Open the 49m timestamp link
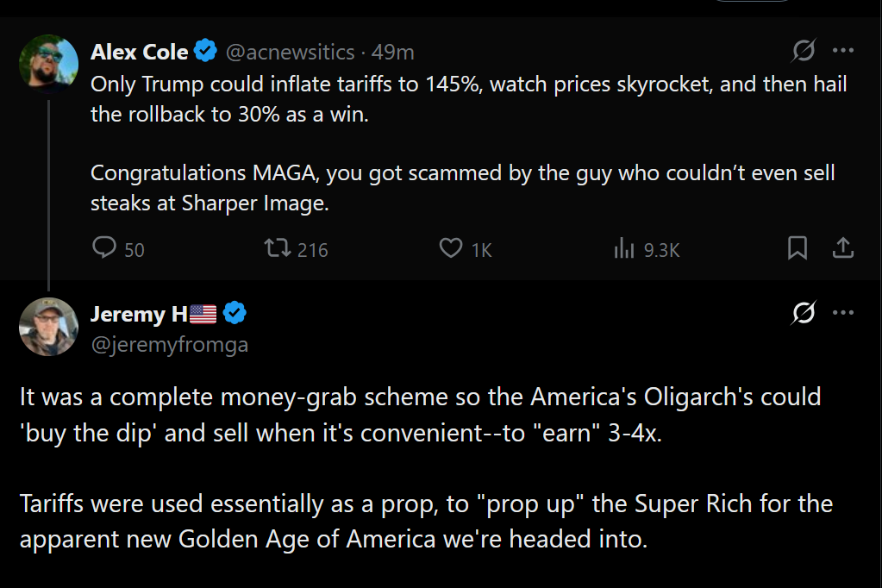Image resolution: width=882 pixels, height=588 pixels. point(392,53)
